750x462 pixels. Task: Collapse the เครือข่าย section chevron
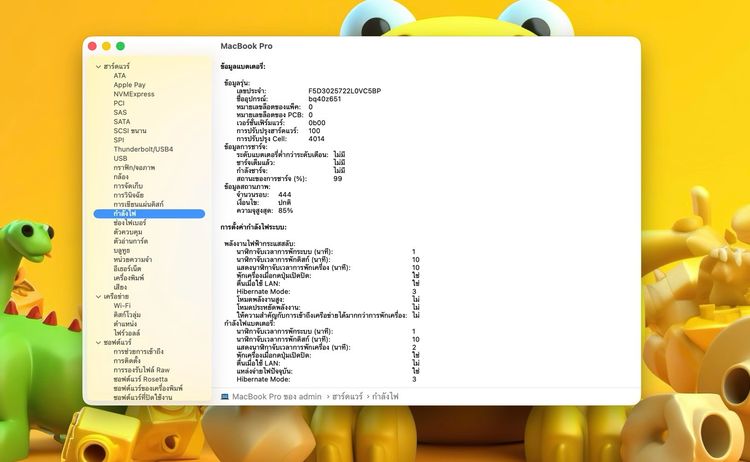(98, 297)
